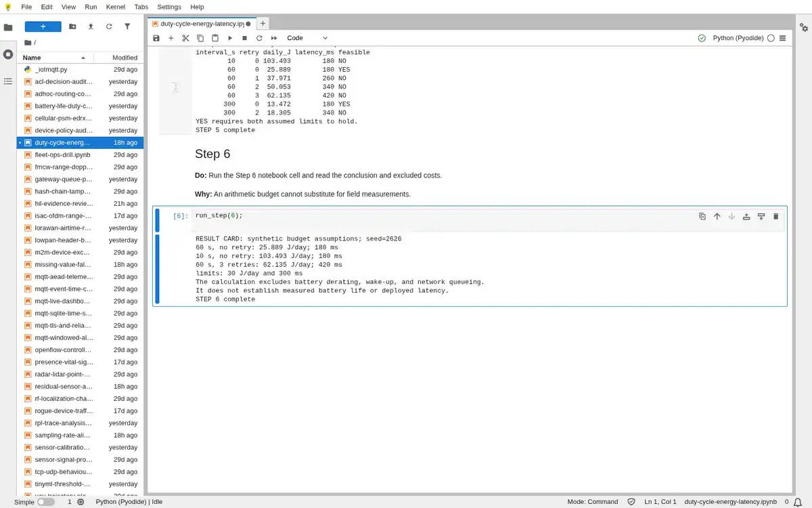Insert a cell below via cell toolbar
Image resolution: width=812 pixels, height=508 pixels.
coord(761,216)
